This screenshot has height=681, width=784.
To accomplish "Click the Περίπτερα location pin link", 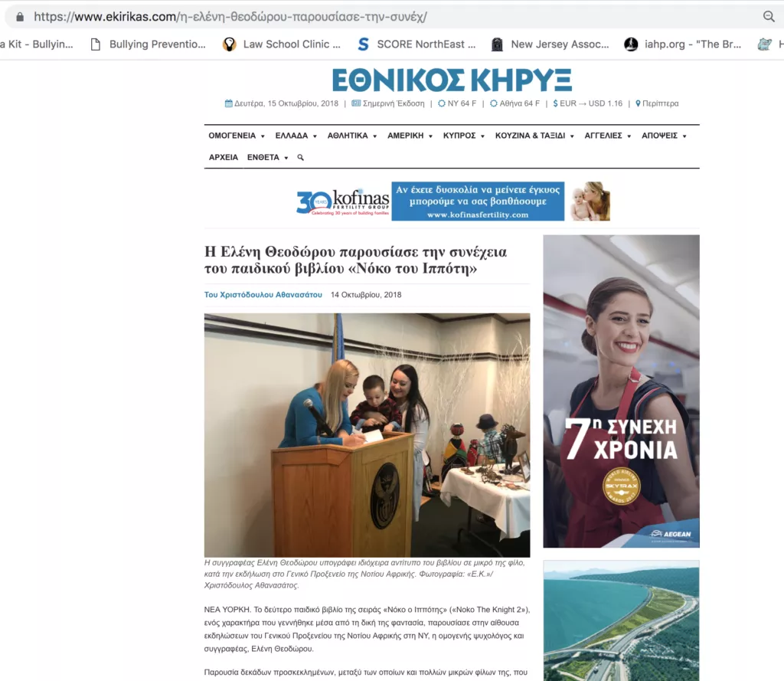I will pos(657,103).
